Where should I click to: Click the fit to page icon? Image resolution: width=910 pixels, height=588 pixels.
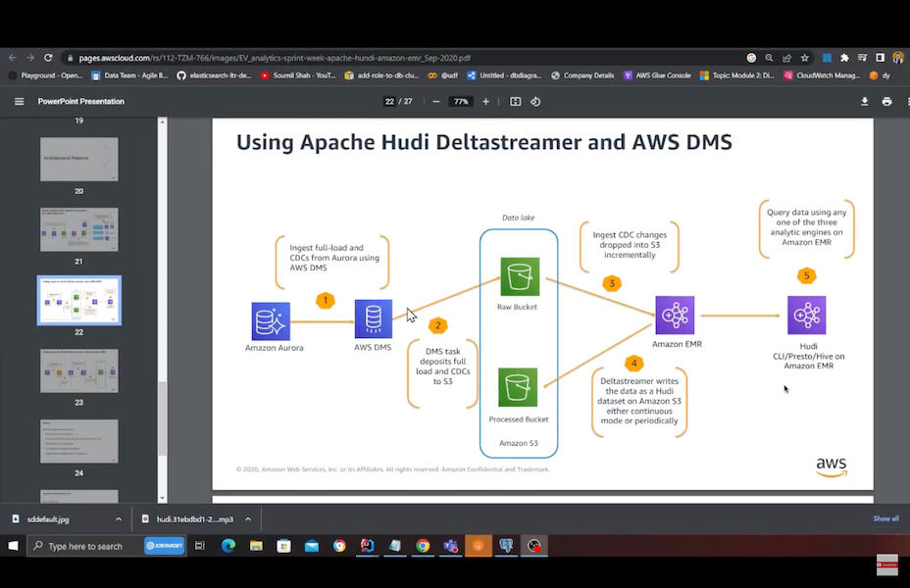[x=515, y=101]
